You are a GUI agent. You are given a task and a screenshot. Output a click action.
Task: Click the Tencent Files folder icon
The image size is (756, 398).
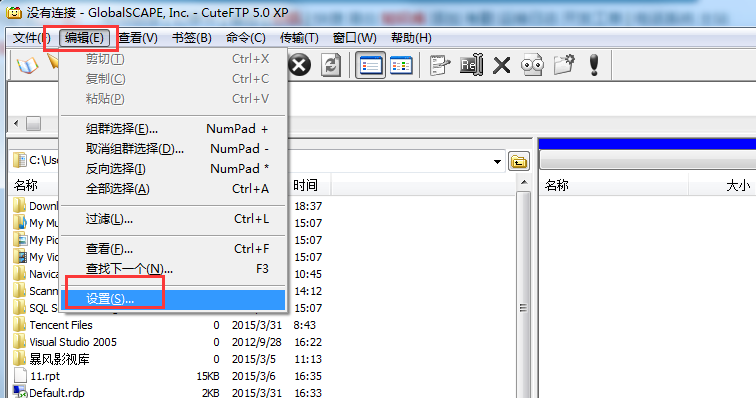19,325
